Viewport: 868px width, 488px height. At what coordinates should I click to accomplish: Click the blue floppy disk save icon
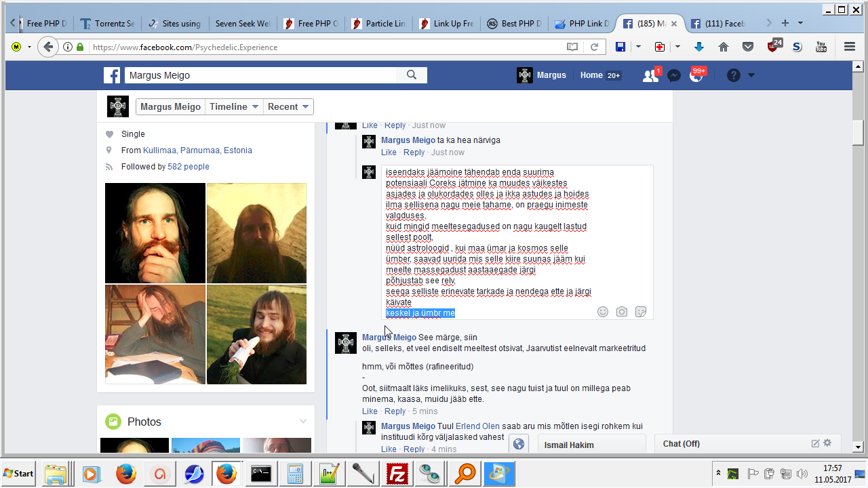620,47
